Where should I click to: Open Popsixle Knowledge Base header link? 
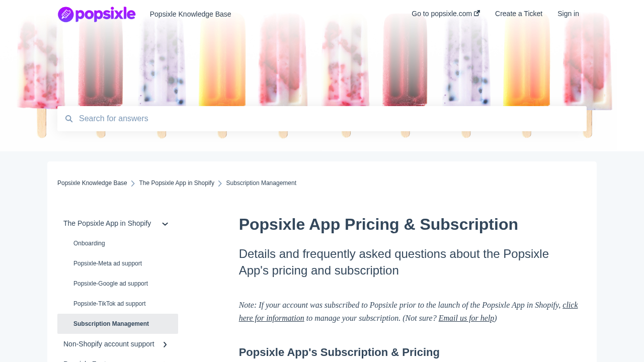pyautogui.click(x=191, y=14)
